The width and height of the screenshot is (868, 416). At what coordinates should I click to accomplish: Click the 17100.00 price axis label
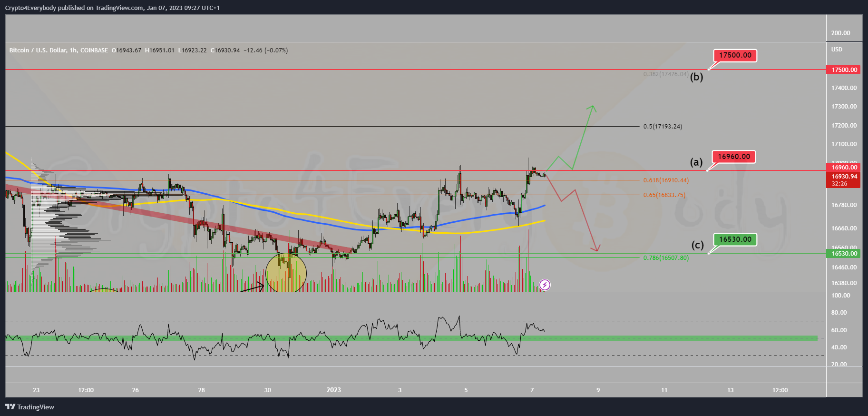click(x=844, y=144)
